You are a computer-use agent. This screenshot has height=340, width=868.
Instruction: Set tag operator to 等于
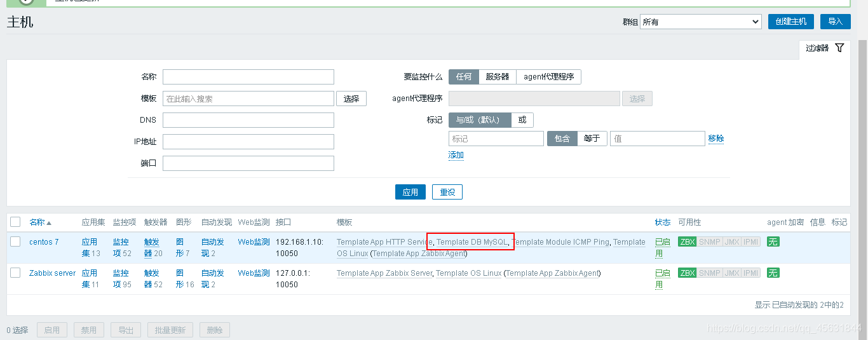coord(592,139)
